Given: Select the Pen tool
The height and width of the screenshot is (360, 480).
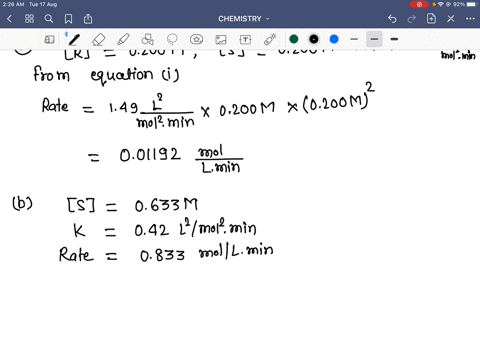Looking at the screenshot, I should pos(74,39).
